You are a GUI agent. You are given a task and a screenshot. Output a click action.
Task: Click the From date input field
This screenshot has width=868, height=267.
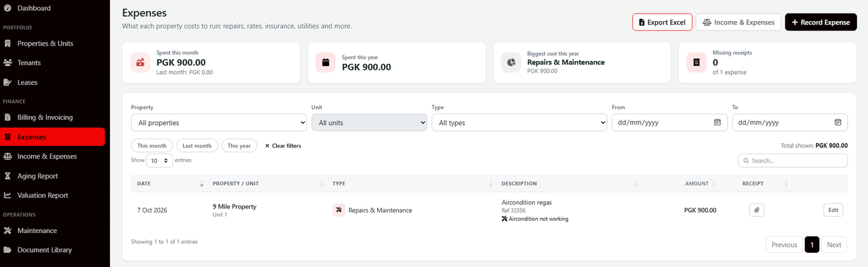[669, 122]
